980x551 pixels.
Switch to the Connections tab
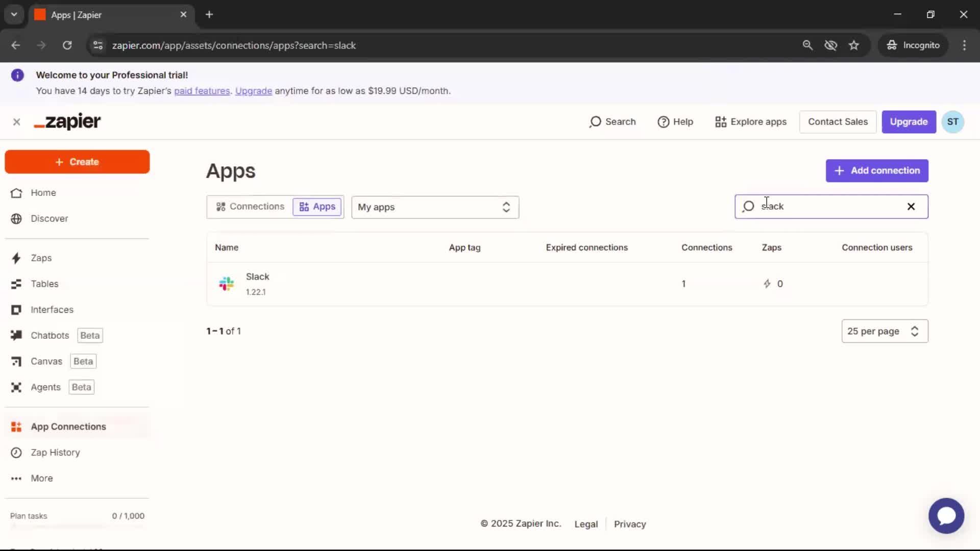[250, 207]
